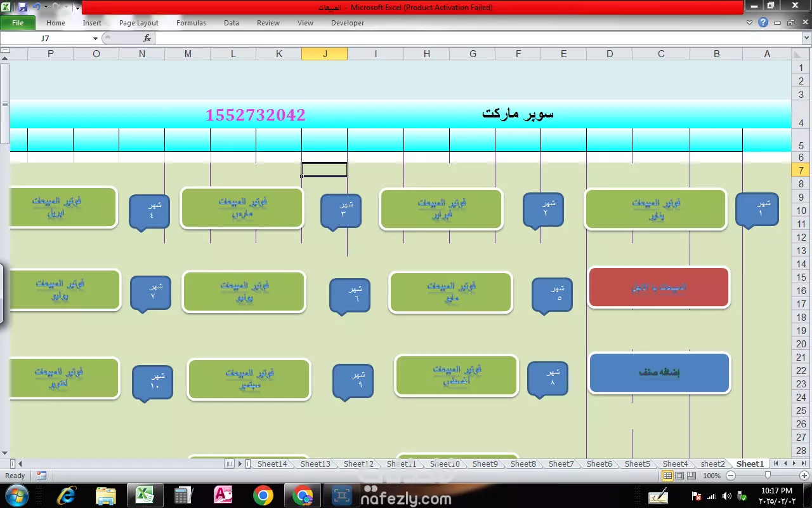Open Internet Explorer from taskbar
Image resolution: width=812 pixels, height=508 pixels.
tap(67, 495)
